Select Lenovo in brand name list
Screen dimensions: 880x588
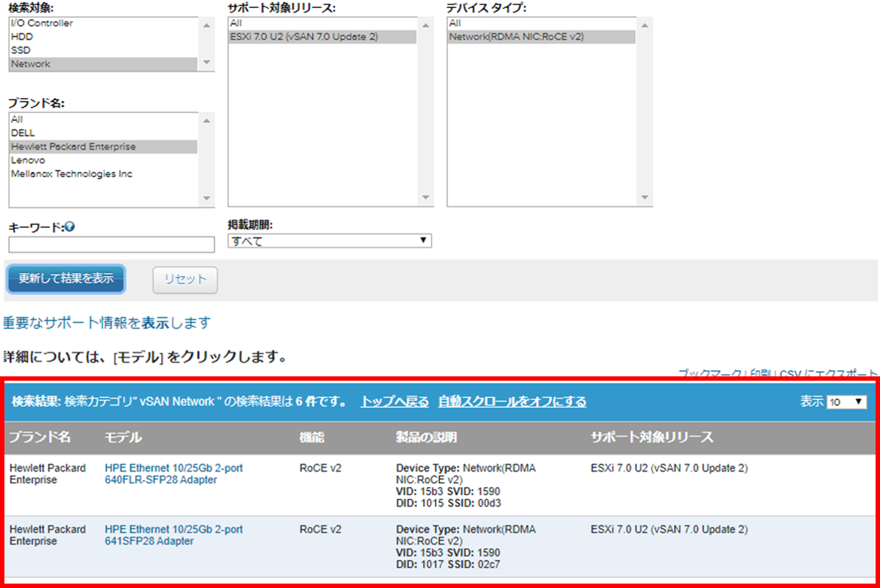point(103,160)
